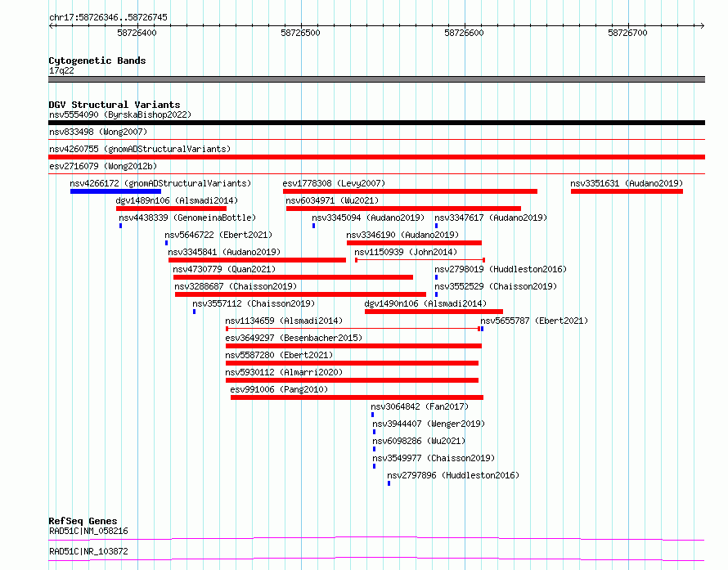Viewport: 728px width, 570px height.
Task: Select the red nsv6034971 variant bar
Action: click(x=403, y=209)
